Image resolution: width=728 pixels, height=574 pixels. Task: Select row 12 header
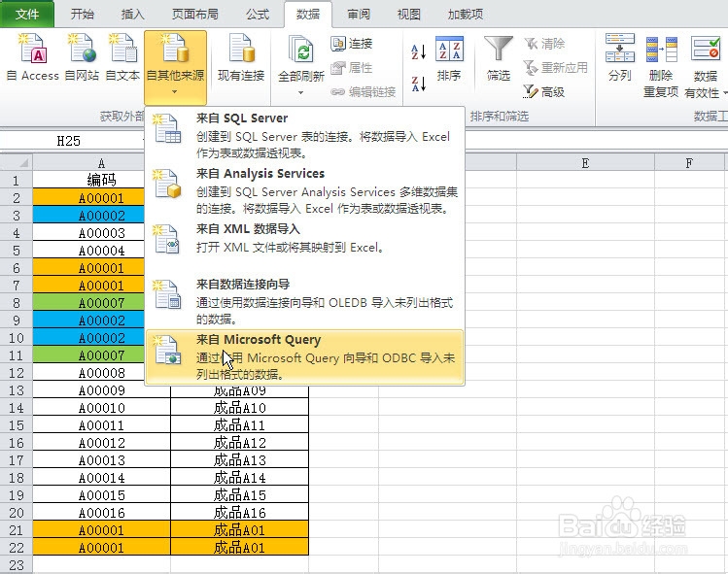click(x=17, y=373)
